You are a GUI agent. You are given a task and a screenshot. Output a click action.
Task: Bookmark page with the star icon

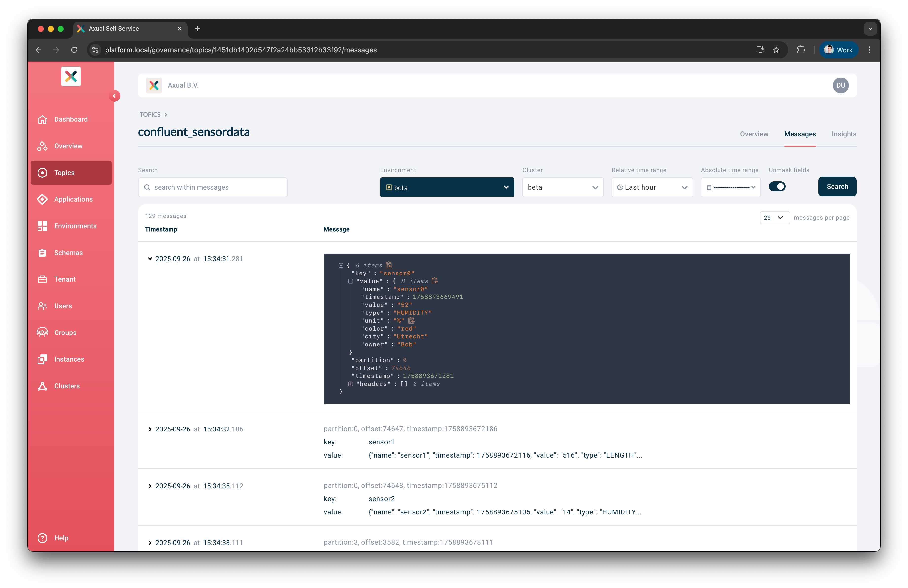(x=776, y=50)
